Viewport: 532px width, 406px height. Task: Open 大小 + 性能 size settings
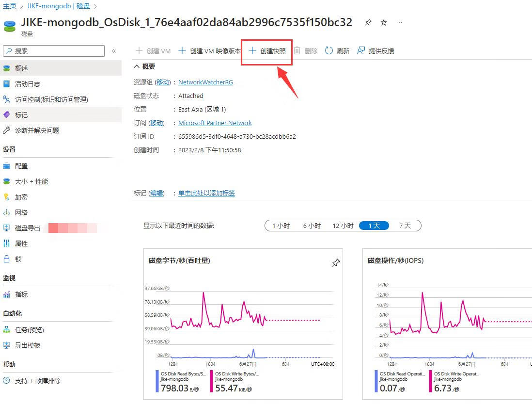tap(61, 181)
